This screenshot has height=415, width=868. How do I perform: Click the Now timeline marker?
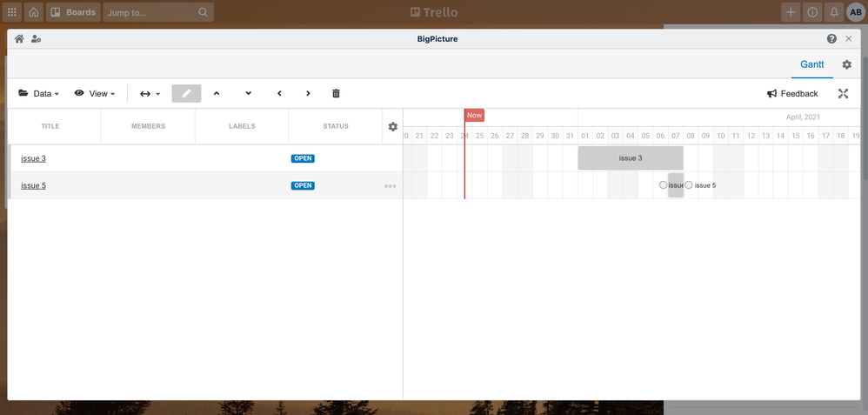tap(474, 115)
